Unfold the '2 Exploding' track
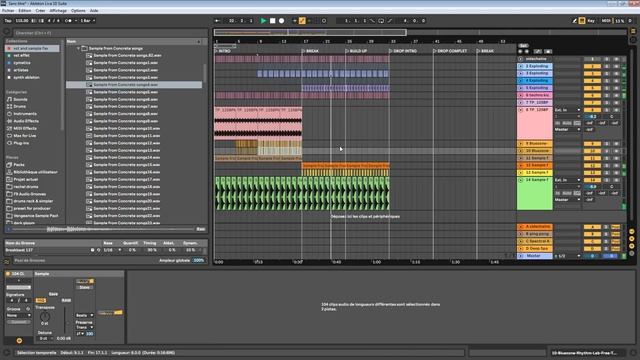The width and height of the screenshot is (640, 360). click(520, 66)
